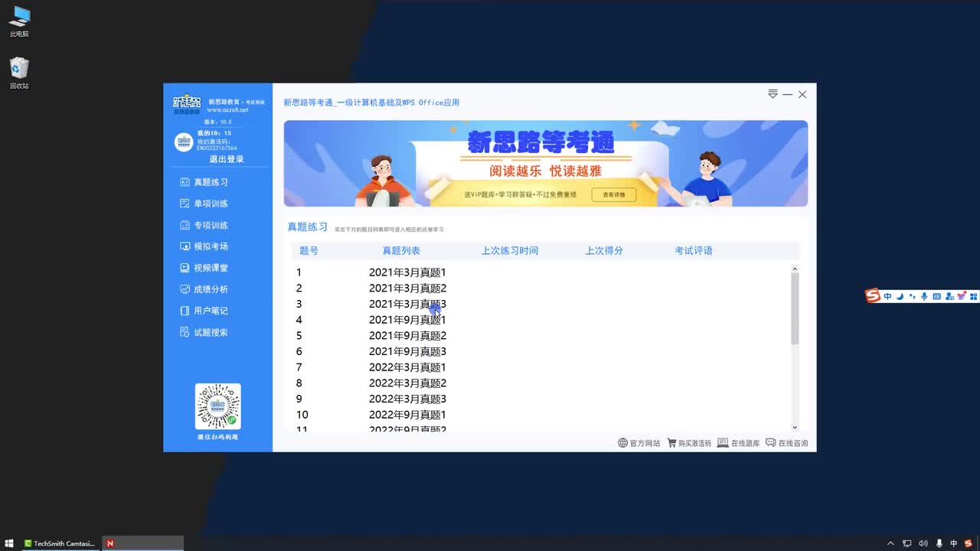Click the Sogou S tray icon
This screenshot has height=551, width=980.
point(969,543)
